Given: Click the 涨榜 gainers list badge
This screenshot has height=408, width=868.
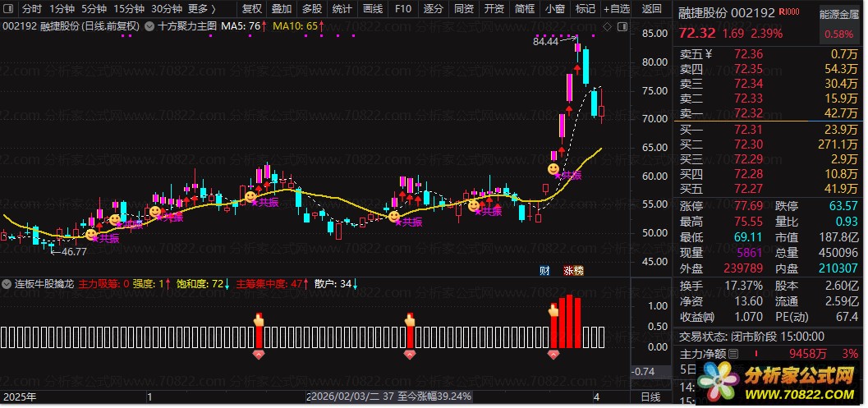Looking at the screenshot, I should coord(572,270).
